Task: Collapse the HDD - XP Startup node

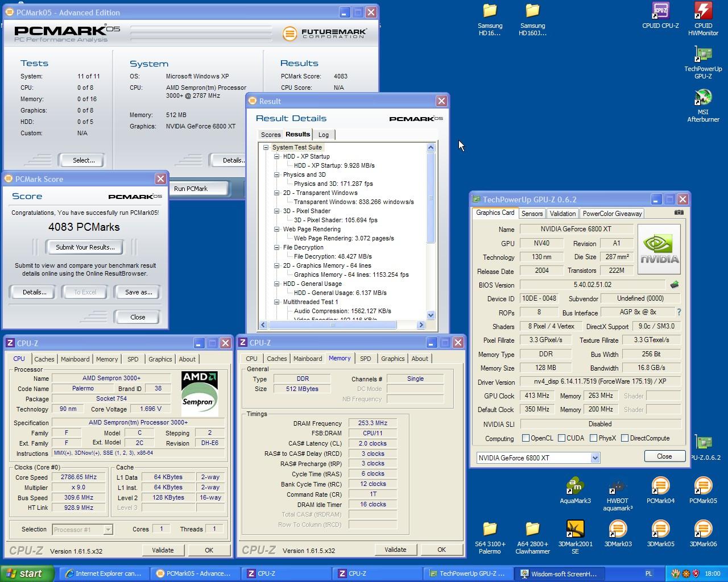Action: pyautogui.click(x=276, y=156)
